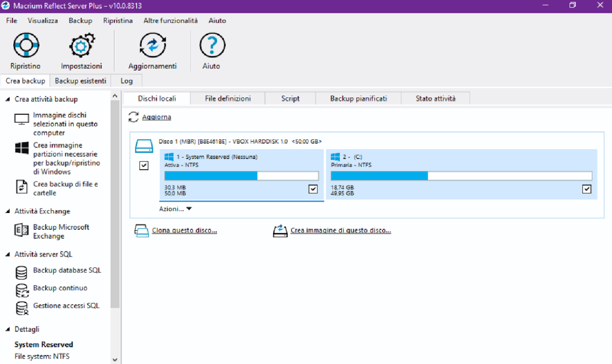Open the Backup menu
Screen dimensions: 612x364
80,21
